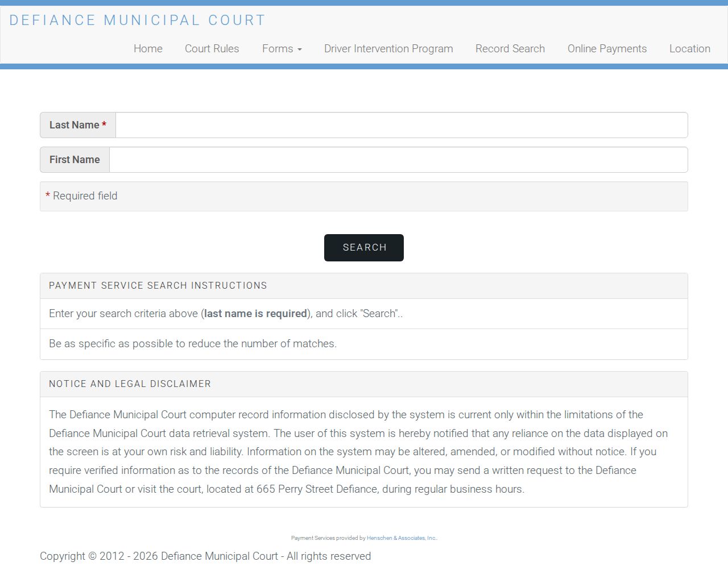Click the Search button
728x566 pixels.
coord(364,248)
